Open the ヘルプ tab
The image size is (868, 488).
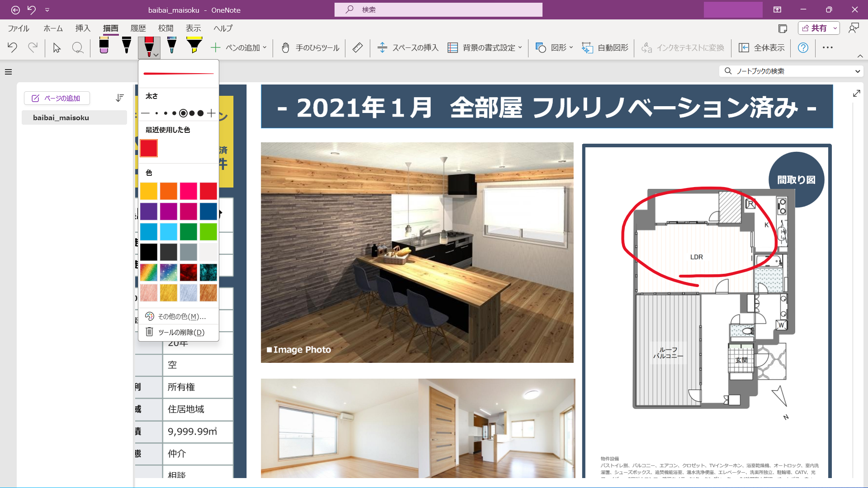(223, 28)
